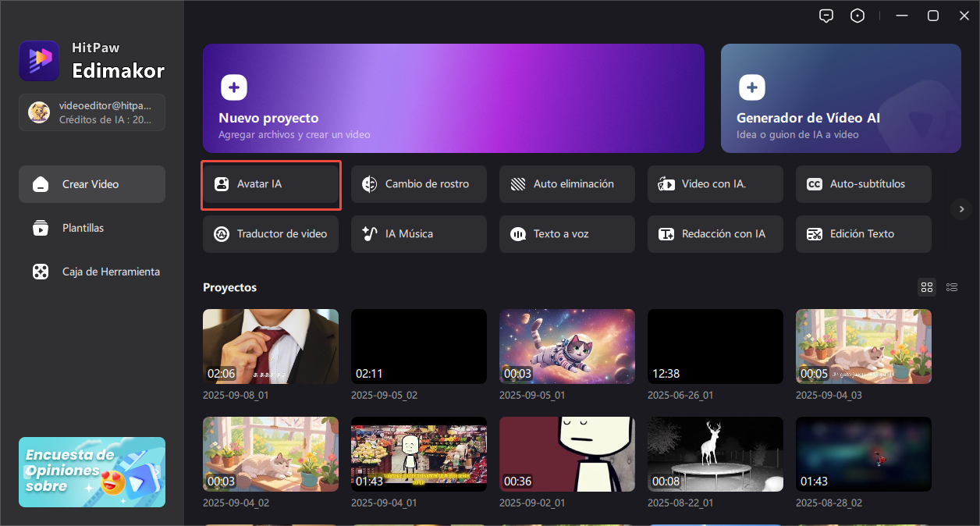The width and height of the screenshot is (980, 526).
Task: Open Generador de Vídeo AI
Action: click(x=840, y=98)
